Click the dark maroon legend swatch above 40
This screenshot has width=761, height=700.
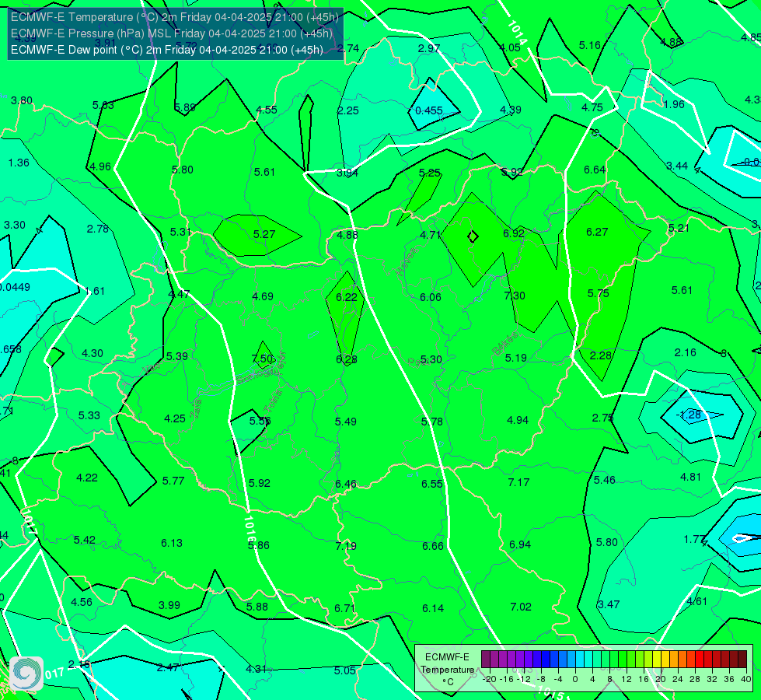coord(742,660)
